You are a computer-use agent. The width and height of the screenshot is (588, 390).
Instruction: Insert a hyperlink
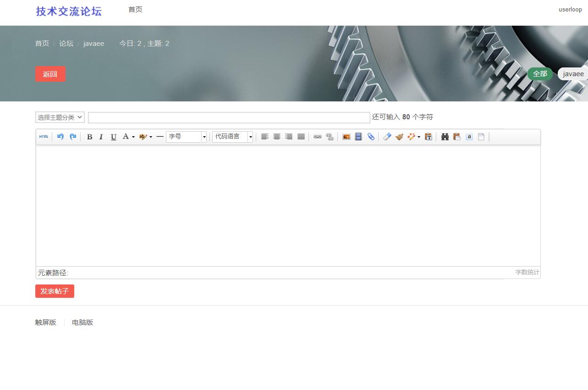pyautogui.click(x=318, y=137)
